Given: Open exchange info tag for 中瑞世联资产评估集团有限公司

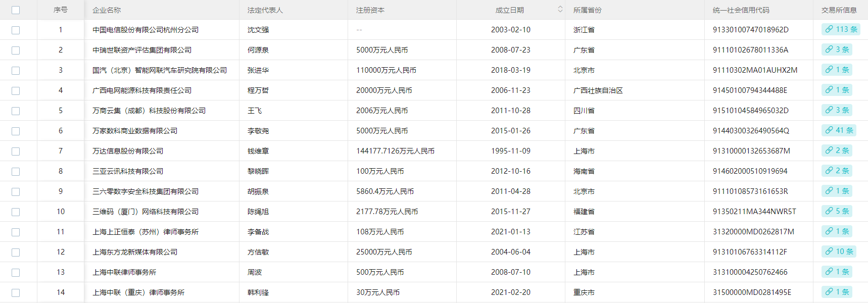Looking at the screenshot, I should point(837,49).
